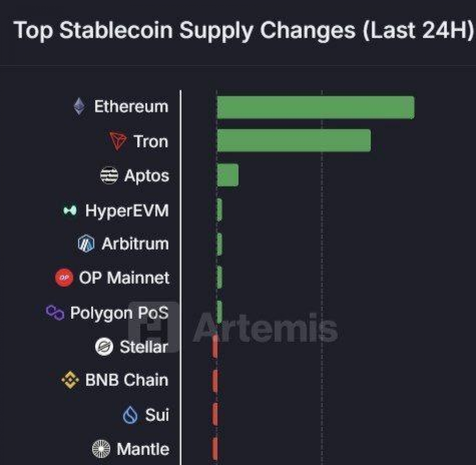Click the Ethereum green supply bar
The height and width of the screenshot is (465, 476).
[315, 107]
